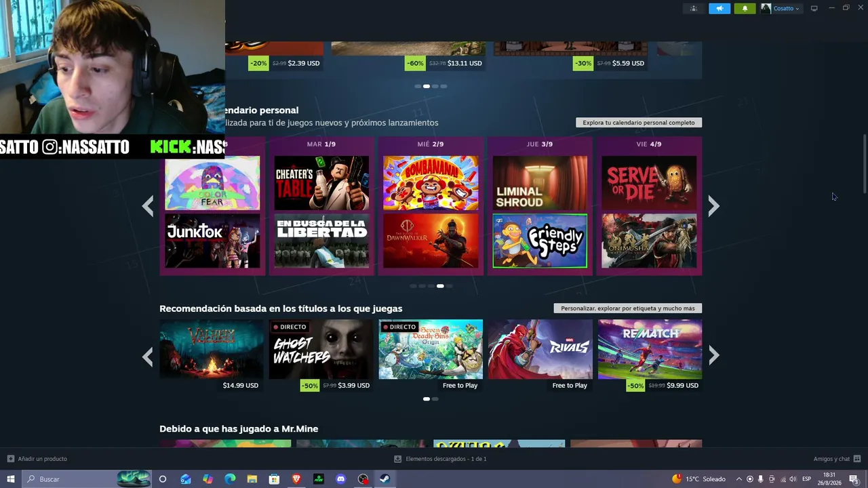Switch the ESP keyboard language indicator
This screenshot has height=488, width=868.
(807, 479)
